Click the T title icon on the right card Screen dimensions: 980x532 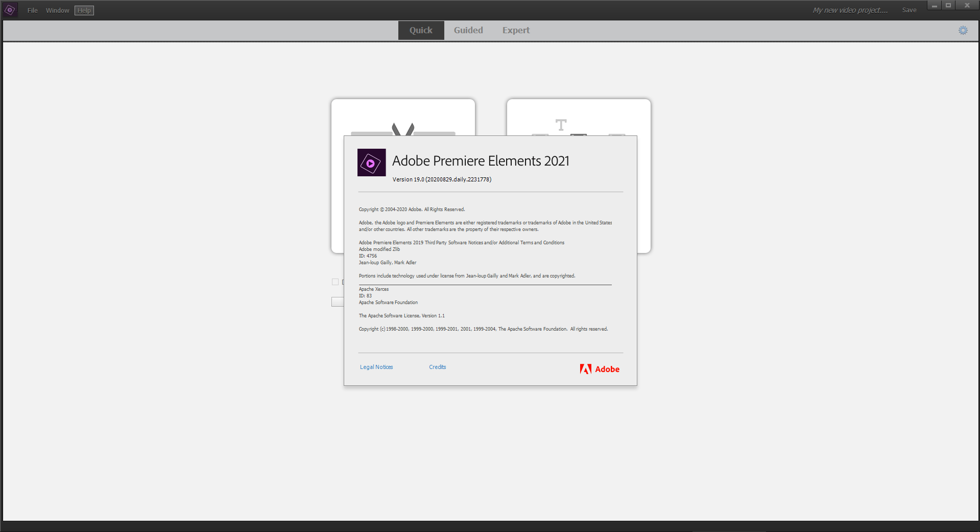click(x=561, y=125)
